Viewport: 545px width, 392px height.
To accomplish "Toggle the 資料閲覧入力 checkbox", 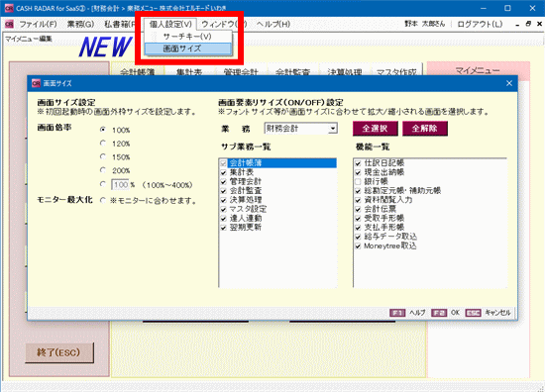I will 358,200.
